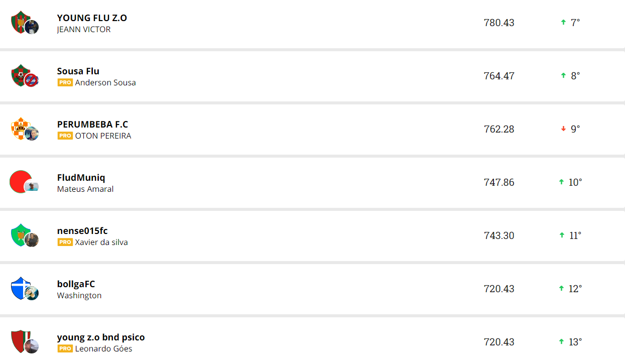The height and width of the screenshot is (364, 625).
Task: Open young z.o bnd psico crest
Action: pyautogui.click(x=20, y=340)
